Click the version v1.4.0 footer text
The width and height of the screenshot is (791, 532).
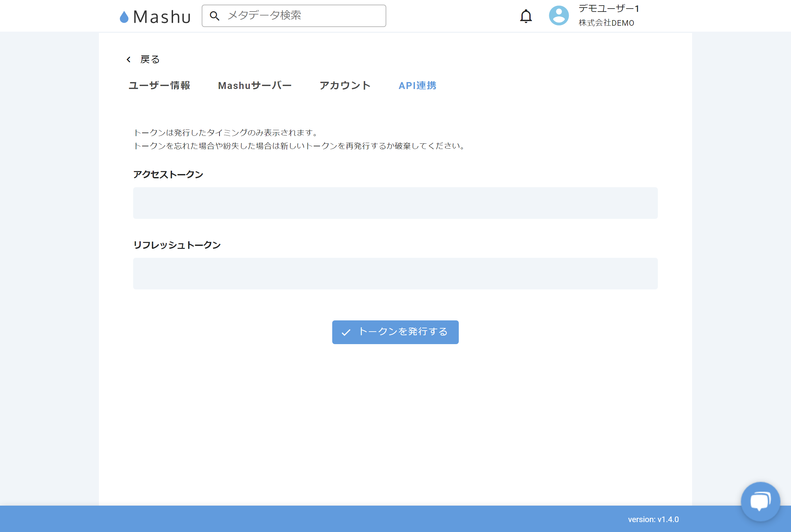point(653,519)
